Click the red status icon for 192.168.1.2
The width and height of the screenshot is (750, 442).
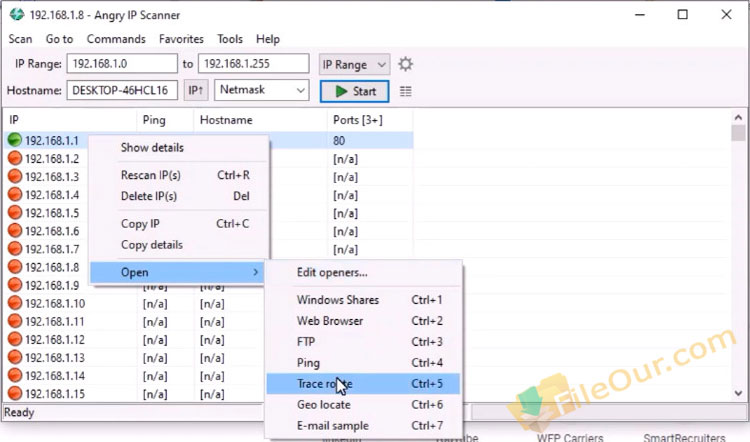click(15, 158)
